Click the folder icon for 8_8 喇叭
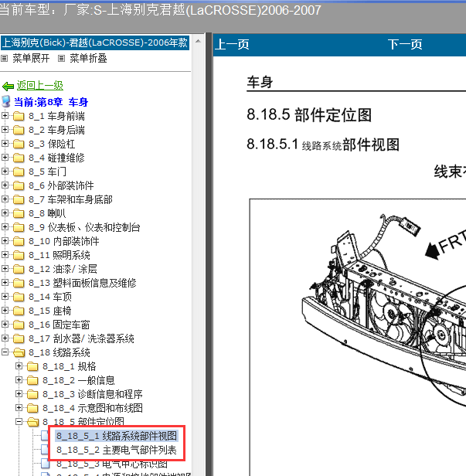466x476 pixels. [x=19, y=213]
